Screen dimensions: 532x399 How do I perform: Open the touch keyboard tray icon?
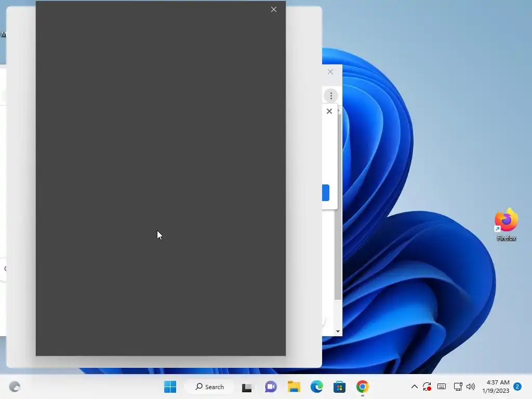tap(442, 387)
